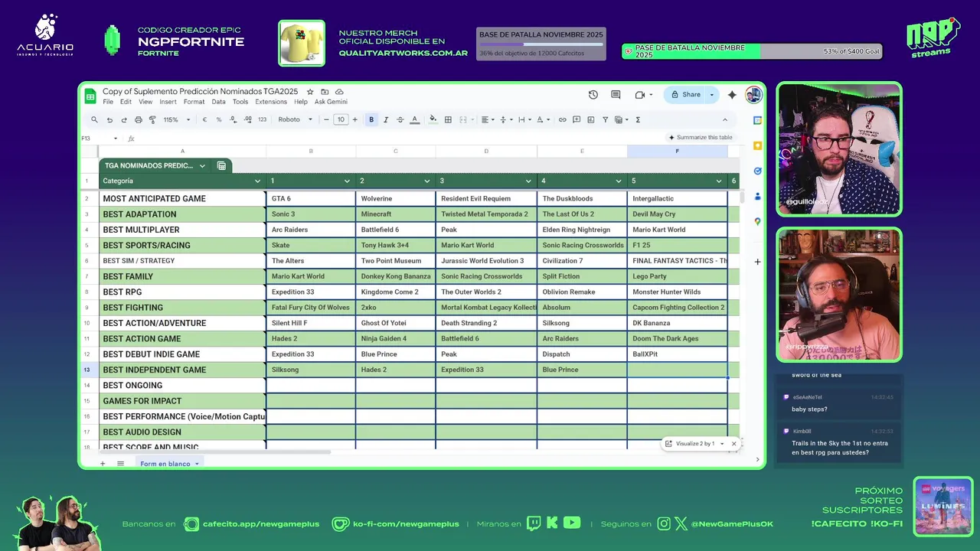
Task: Open the text color picker
Action: point(414,119)
